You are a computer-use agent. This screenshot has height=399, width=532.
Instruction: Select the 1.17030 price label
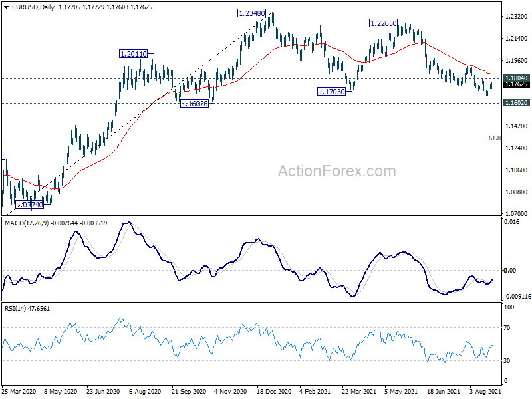331,92
